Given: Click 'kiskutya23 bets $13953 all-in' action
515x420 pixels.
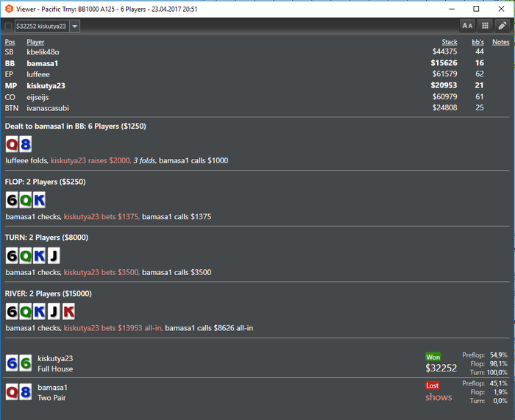Looking at the screenshot, I should [113, 328].
